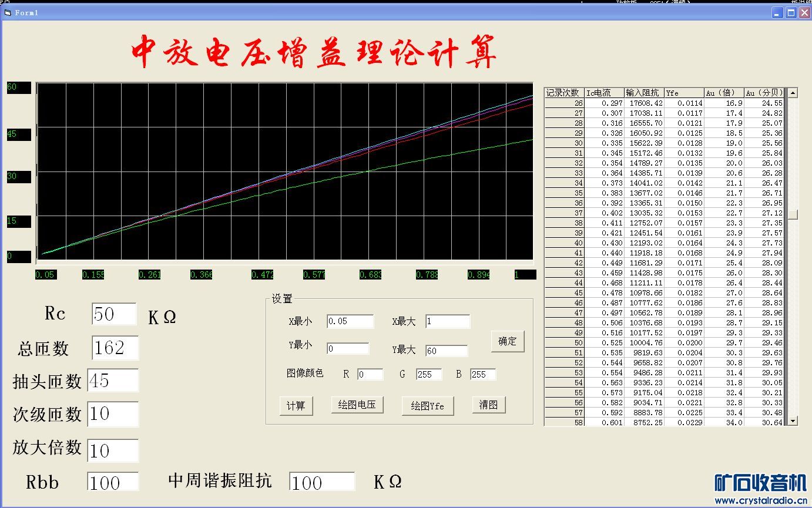
Task: Confirm settings with the 确定 button
Action: (x=507, y=341)
